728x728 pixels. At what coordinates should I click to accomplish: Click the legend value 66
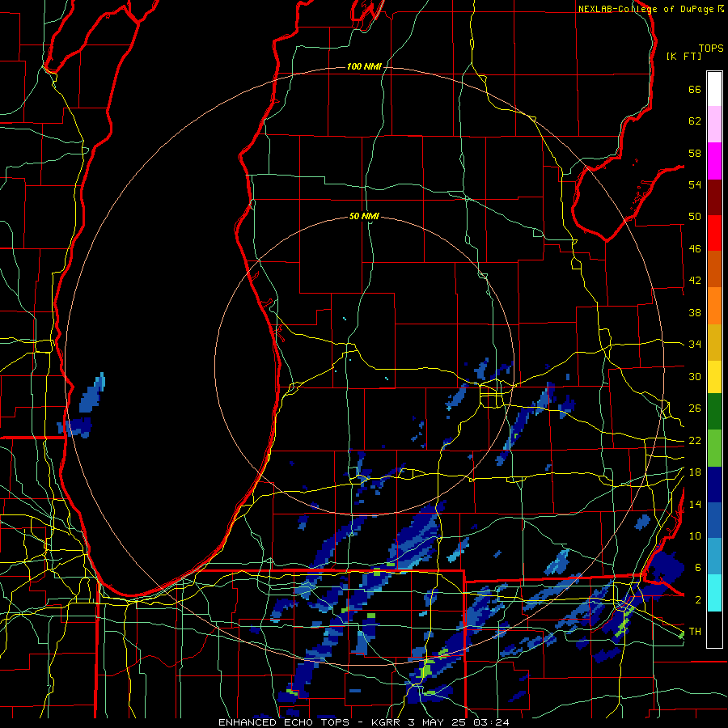pyautogui.click(x=695, y=90)
